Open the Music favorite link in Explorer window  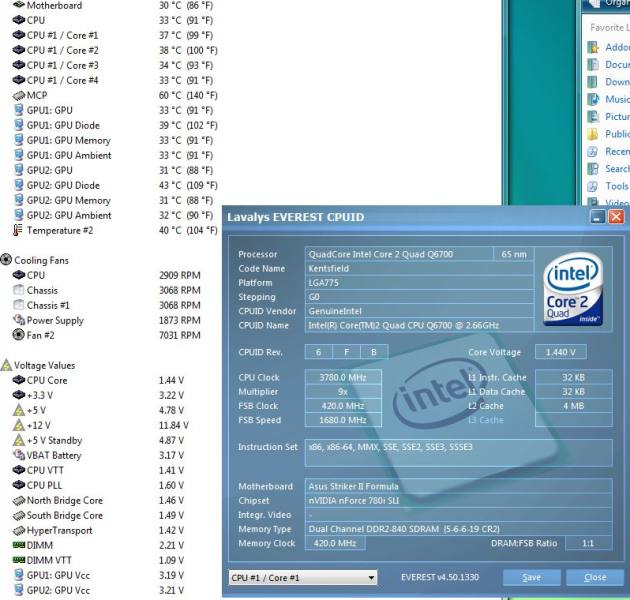tap(617, 99)
